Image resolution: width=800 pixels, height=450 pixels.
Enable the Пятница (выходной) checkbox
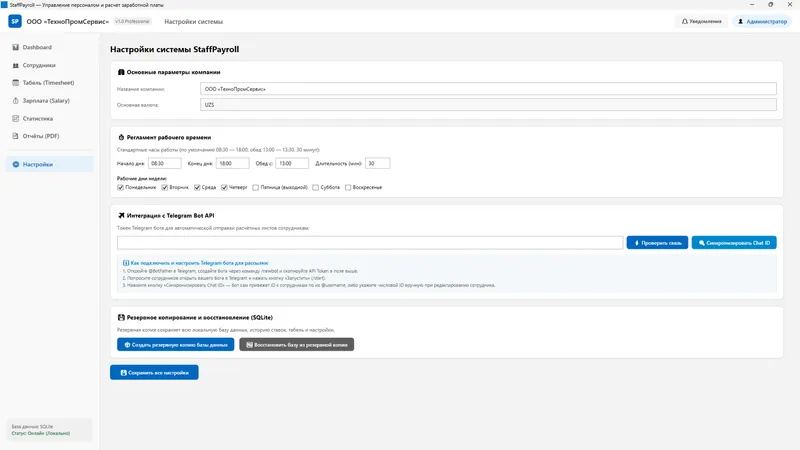point(256,187)
